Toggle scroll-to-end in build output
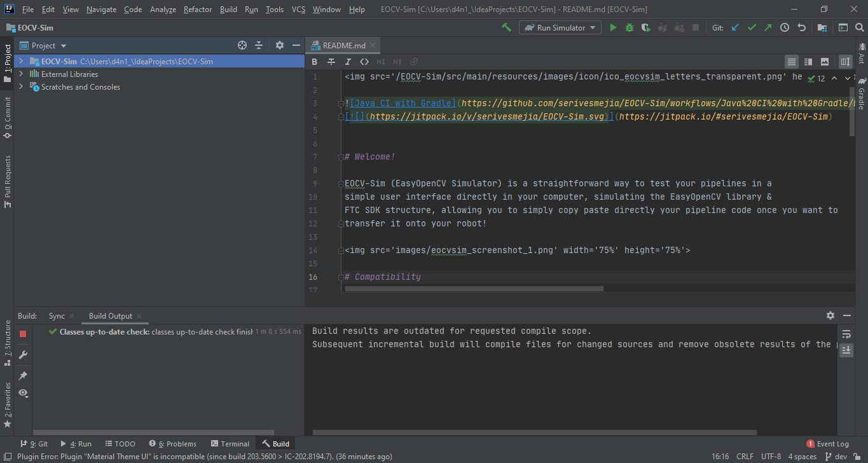Image resolution: width=868 pixels, height=463 pixels. [846, 350]
